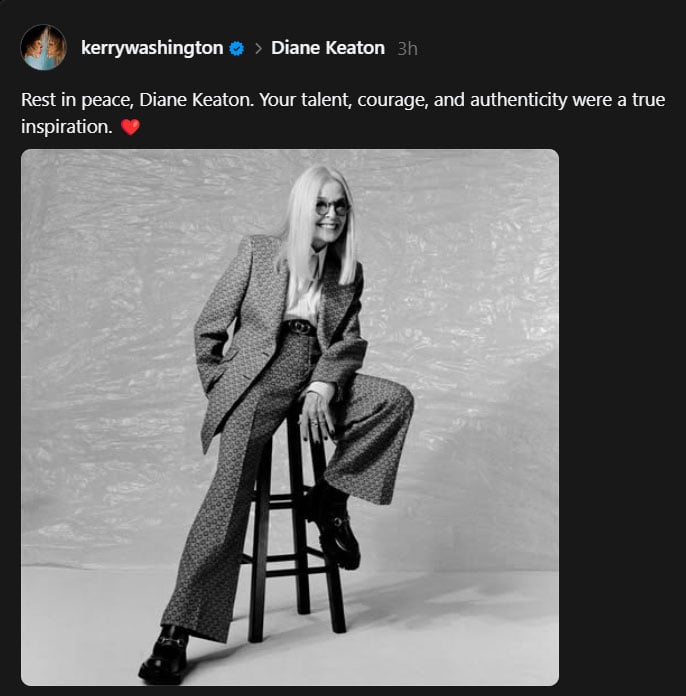
Task: Click the red heart emoji
Action: (130, 129)
